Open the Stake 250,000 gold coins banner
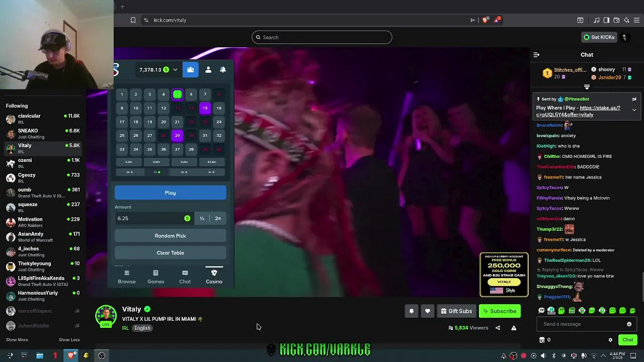Image resolution: width=644 pixels, height=362 pixels. [x=504, y=275]
